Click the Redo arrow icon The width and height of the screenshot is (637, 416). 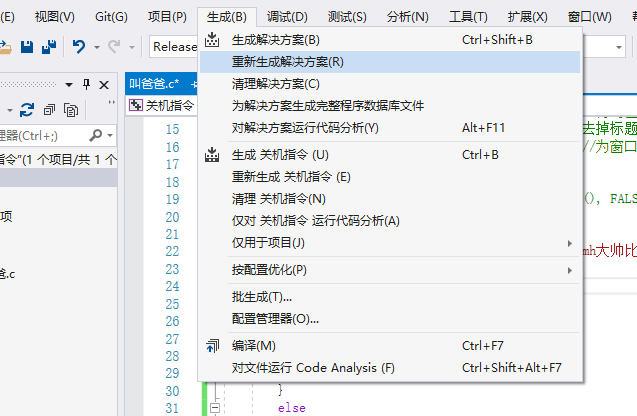coord(114,47)
